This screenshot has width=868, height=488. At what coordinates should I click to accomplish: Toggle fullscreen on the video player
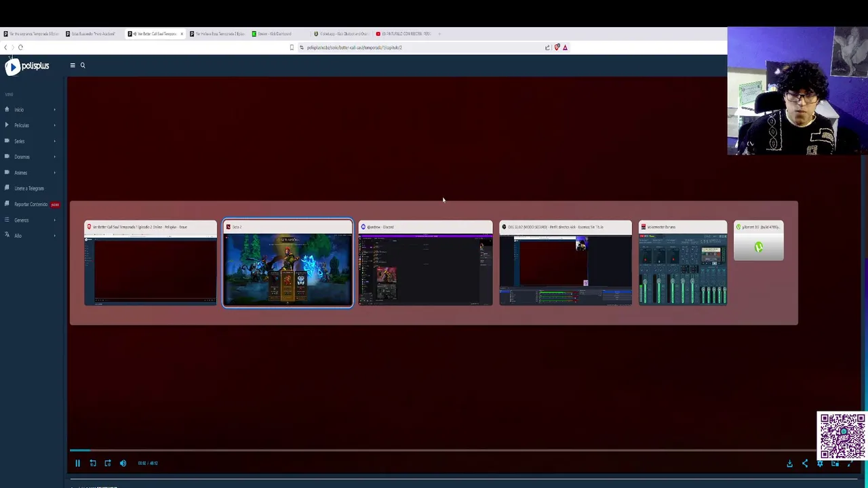coord(850,464)
